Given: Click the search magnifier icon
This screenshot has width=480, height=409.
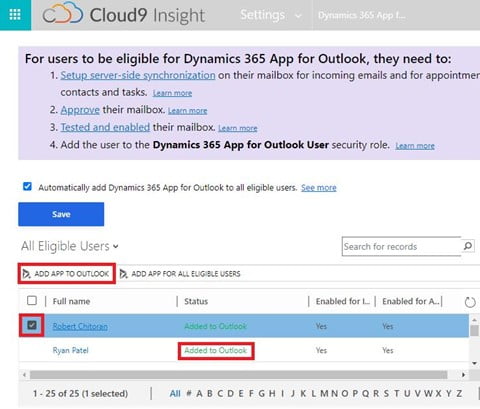Looking at the screenshot, I should click(468, 246).
